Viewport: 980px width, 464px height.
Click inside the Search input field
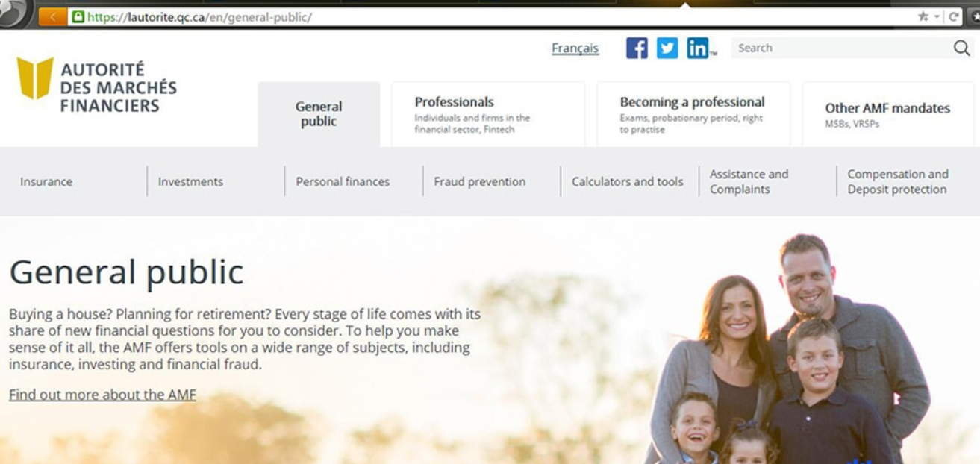click(840, 48)
